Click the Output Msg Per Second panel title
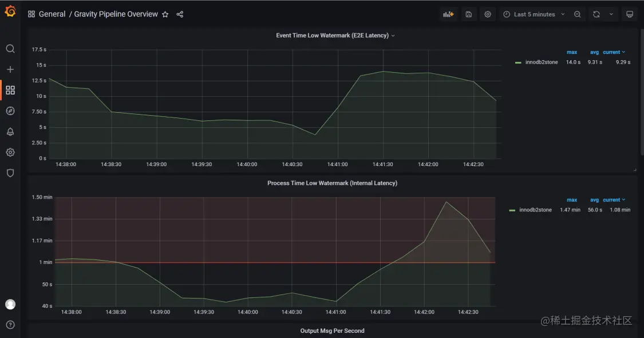This screenshot has height=338, width=644. tap(332, 331)
